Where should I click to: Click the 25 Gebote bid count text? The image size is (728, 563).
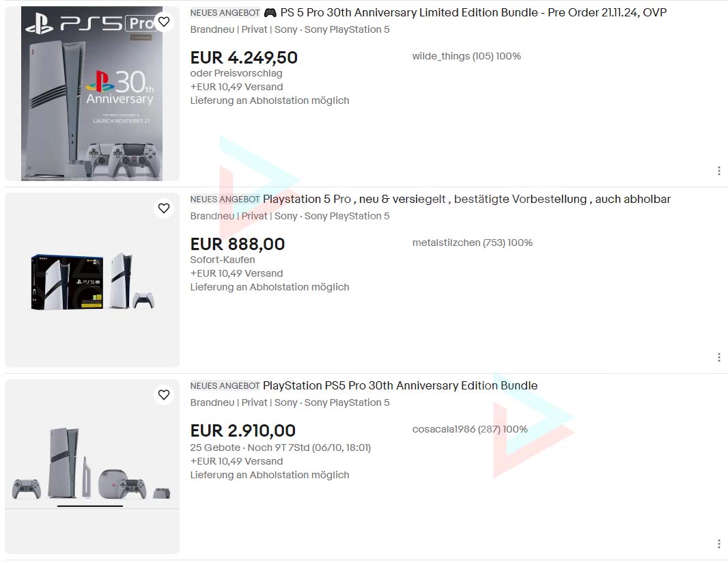point(215,448)
